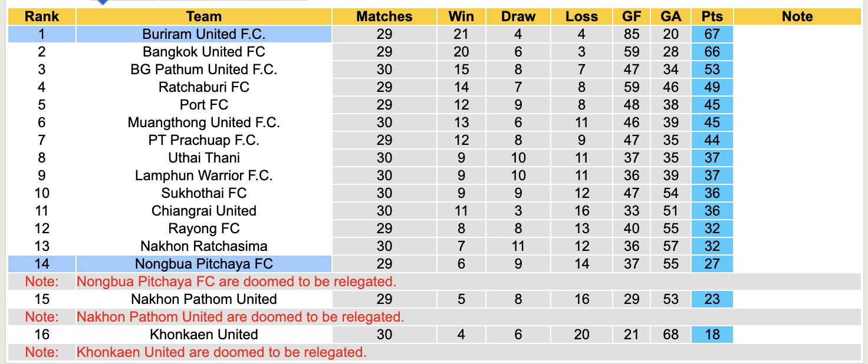The height and width of the screenshot is (364, 868).
Task: Click on Port FC team name
Action: 203,105
